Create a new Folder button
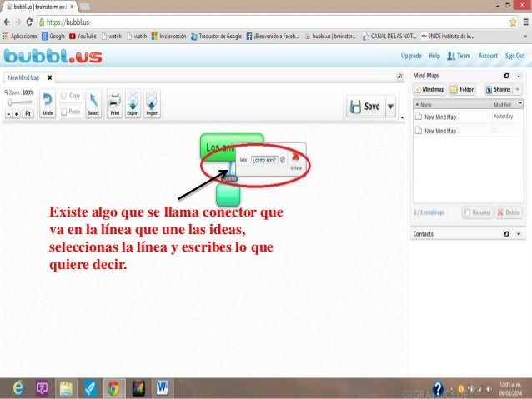The image size is (532, 399). pos(462,89)
